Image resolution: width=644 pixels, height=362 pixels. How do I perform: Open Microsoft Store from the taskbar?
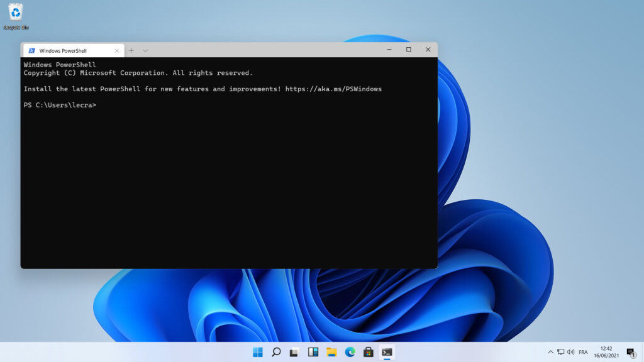click(x=369, y=352)
